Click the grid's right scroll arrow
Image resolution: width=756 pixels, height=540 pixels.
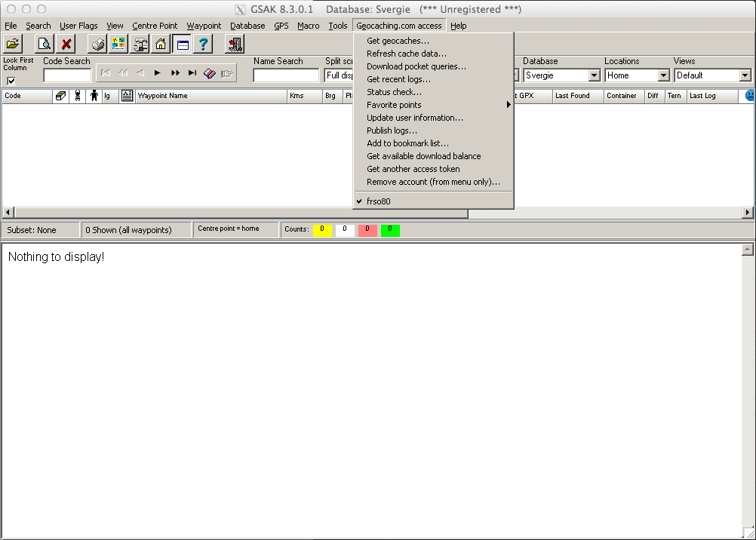coord(748,212)
